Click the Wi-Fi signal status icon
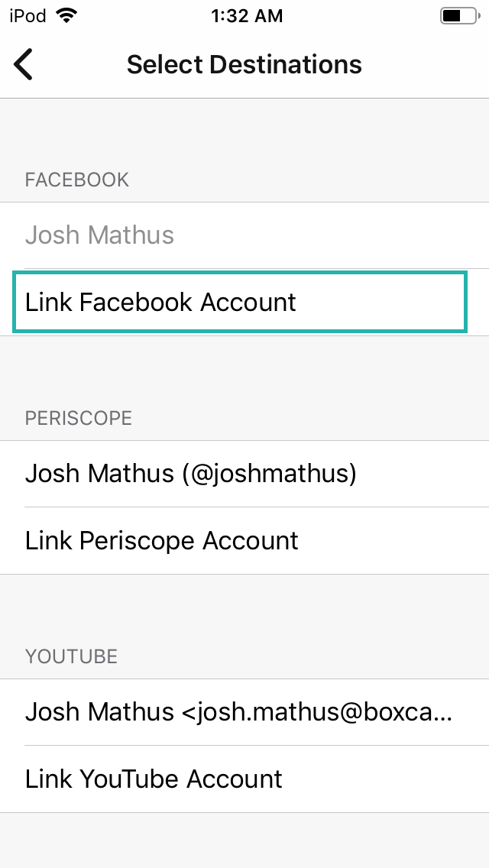Viewport: 489px width, 868px height. click(x=67, y=15)
